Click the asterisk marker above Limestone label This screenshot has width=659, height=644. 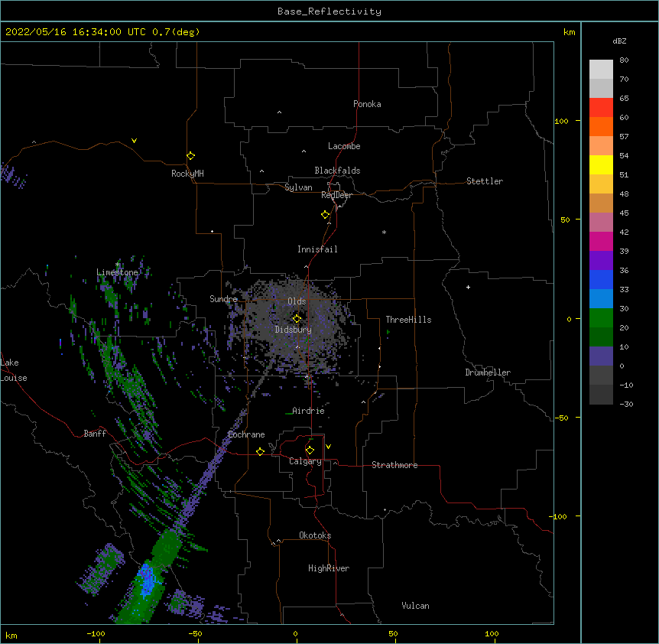click(117, 265)
